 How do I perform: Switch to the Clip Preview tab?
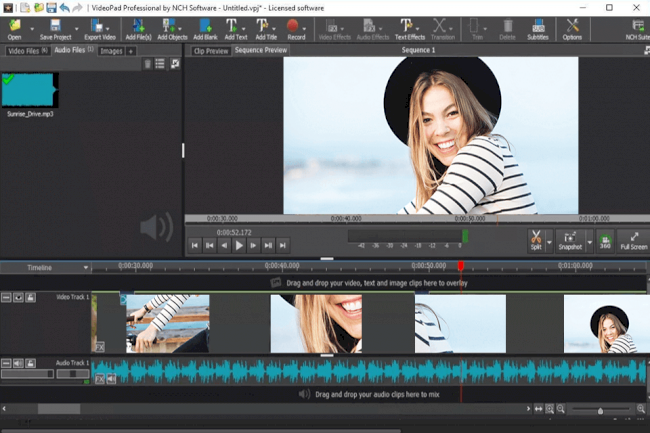click(x=210, y=50)
